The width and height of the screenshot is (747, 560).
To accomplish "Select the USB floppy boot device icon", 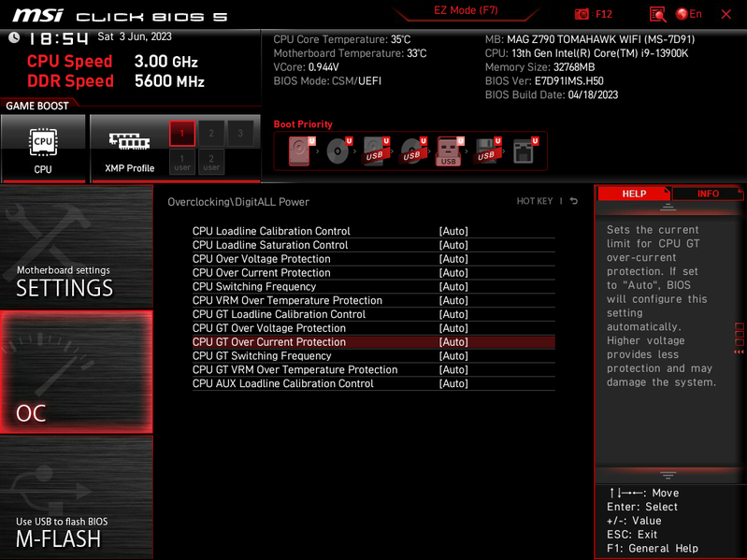I will tap(487, 151).
